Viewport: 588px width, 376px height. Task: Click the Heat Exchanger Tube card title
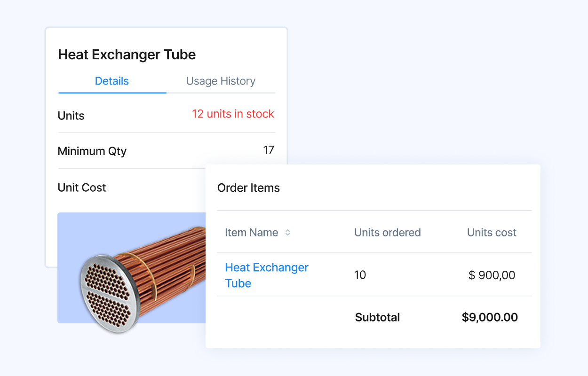[x=127, y=55]
